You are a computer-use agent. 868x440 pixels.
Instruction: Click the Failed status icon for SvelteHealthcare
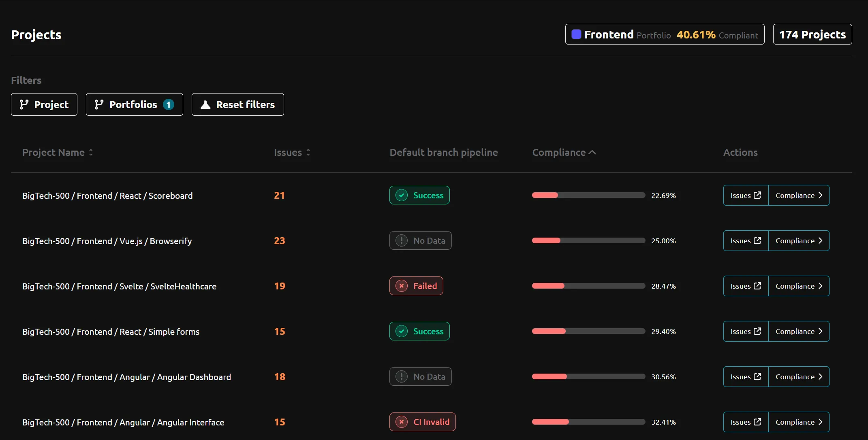pyautogui.click(x=402, y=286)
